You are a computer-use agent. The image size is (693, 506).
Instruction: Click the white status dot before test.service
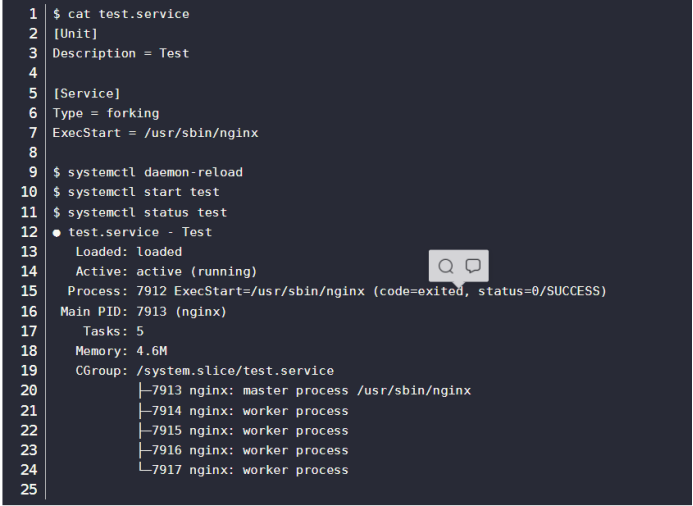(x=57, y=233)
